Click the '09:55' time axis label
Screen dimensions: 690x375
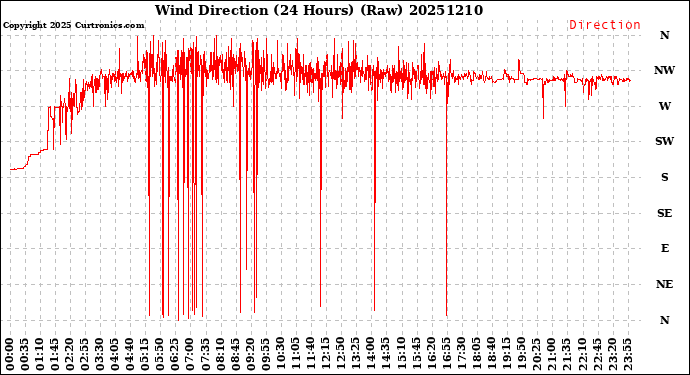266,354
